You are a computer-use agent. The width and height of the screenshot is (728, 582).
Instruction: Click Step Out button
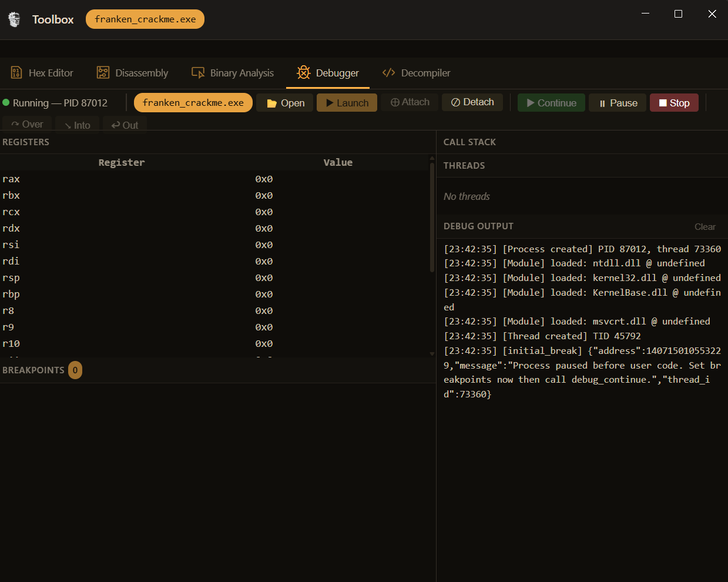pyautogui.click(x=125, y=125)
